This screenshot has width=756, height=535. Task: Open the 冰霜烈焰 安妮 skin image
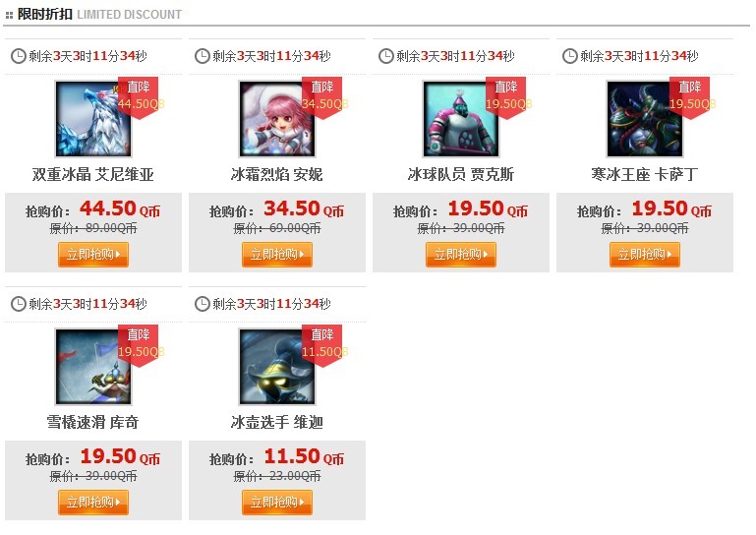coord(277,119)
